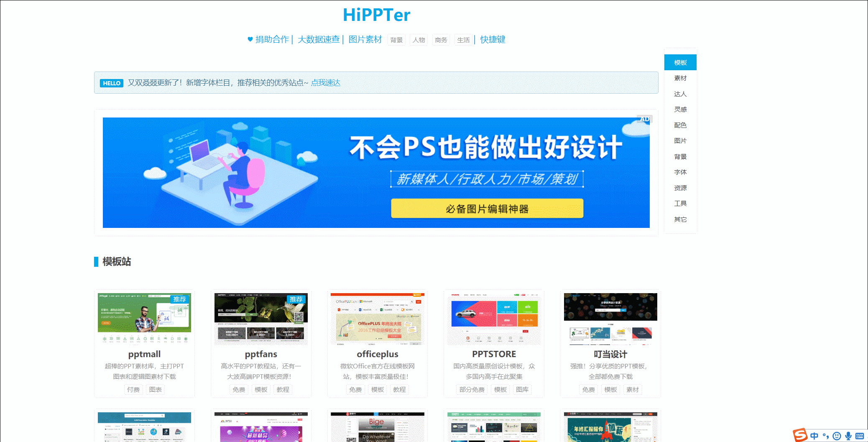Viewport: 868px width, 442px height.
Task: Click the 点我速达 link
Action: (326, 83)
